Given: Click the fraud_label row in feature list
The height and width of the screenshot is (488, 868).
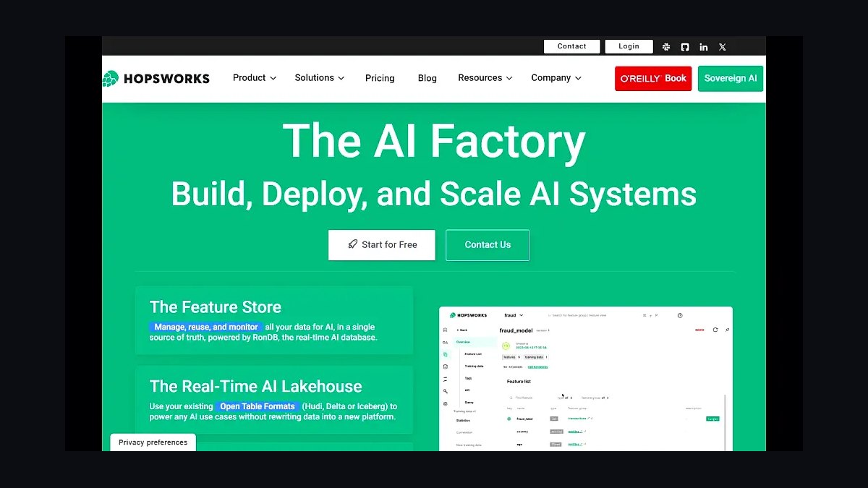Looking at the screenshot, I should tap(613, 419).
